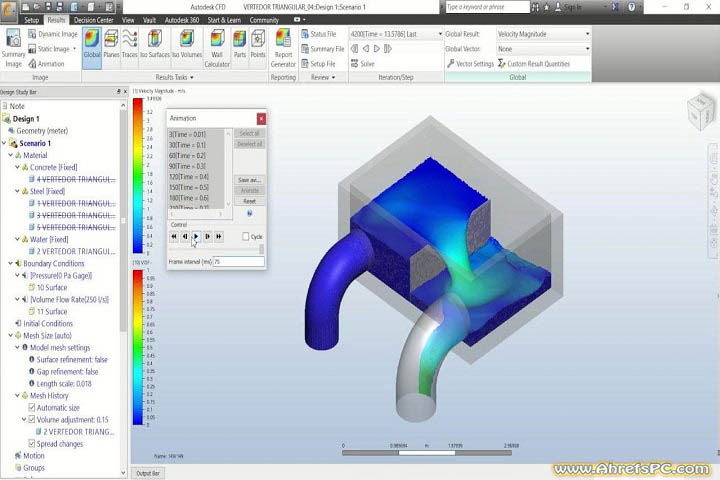Toggle the Cycle checkbox

246,236
